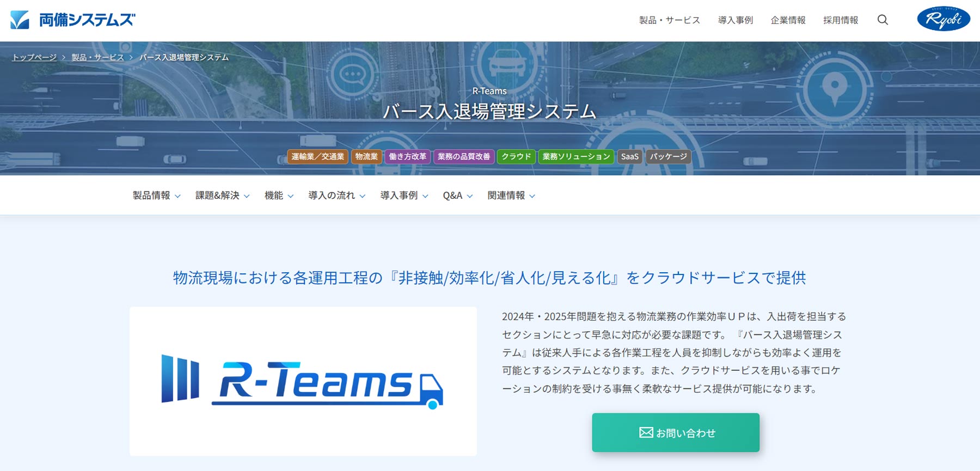
Task: Expand the Q&A dropdown
Action: 458,195
